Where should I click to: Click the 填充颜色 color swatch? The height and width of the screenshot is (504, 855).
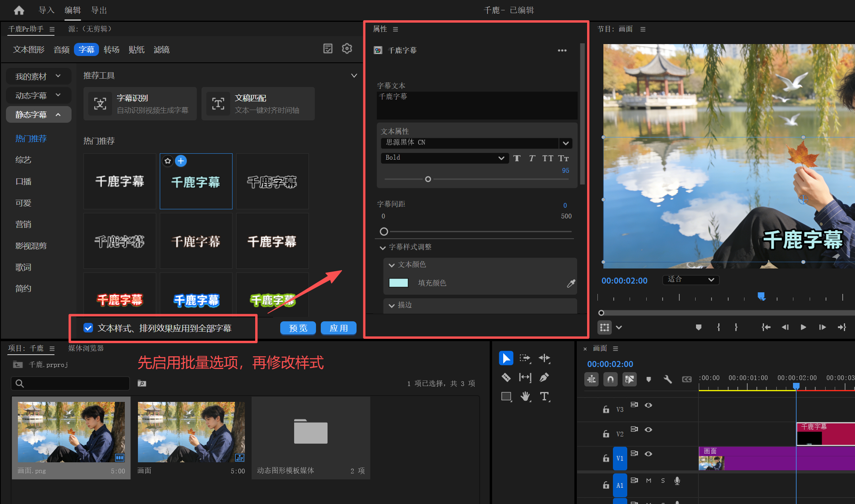398,283
